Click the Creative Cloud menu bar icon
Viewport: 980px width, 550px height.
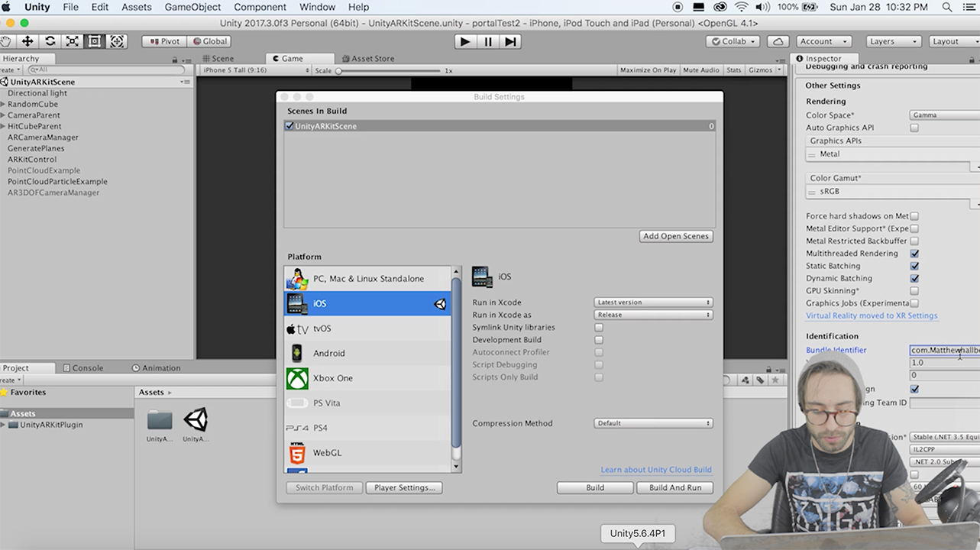(720, 7)
